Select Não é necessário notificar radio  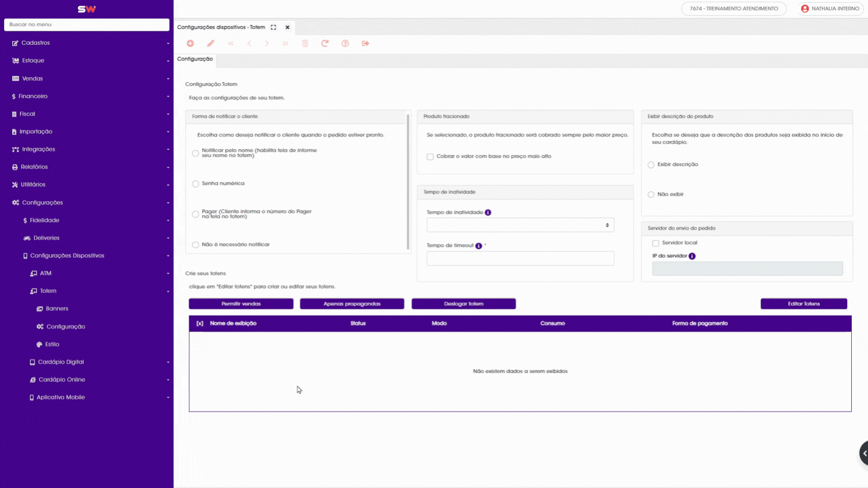click(x=195, y=245)
